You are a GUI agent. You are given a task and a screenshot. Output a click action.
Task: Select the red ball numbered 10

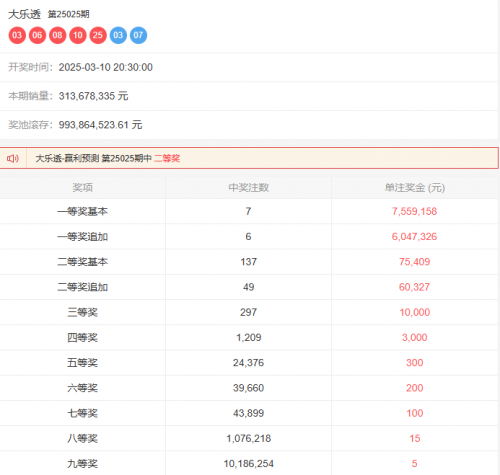pyautogui.click(x=78, y=35)
